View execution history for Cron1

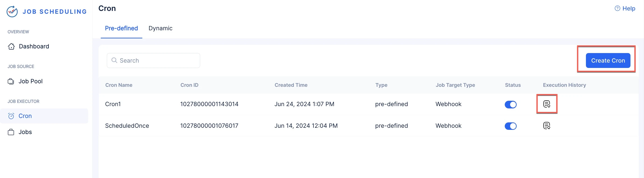[x=547, y=104]
